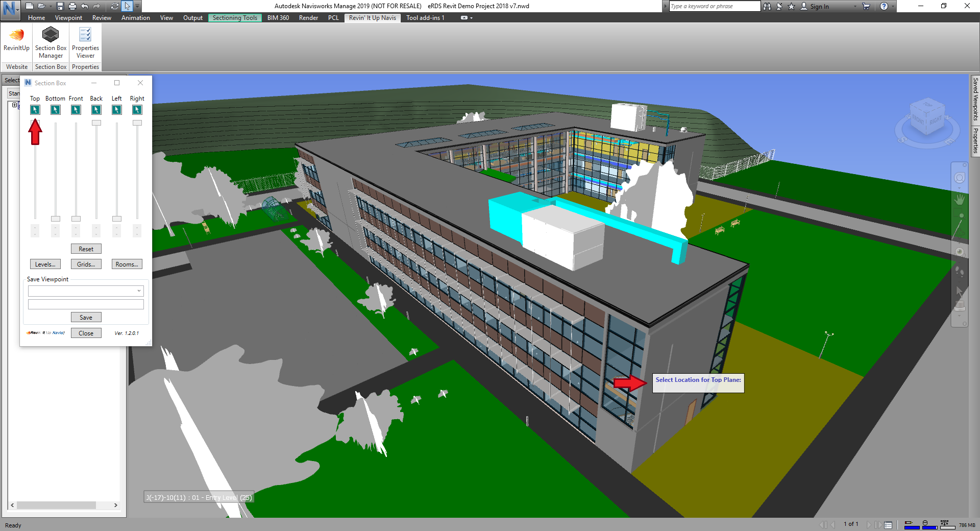Click the New file icon

coord(30,6)
